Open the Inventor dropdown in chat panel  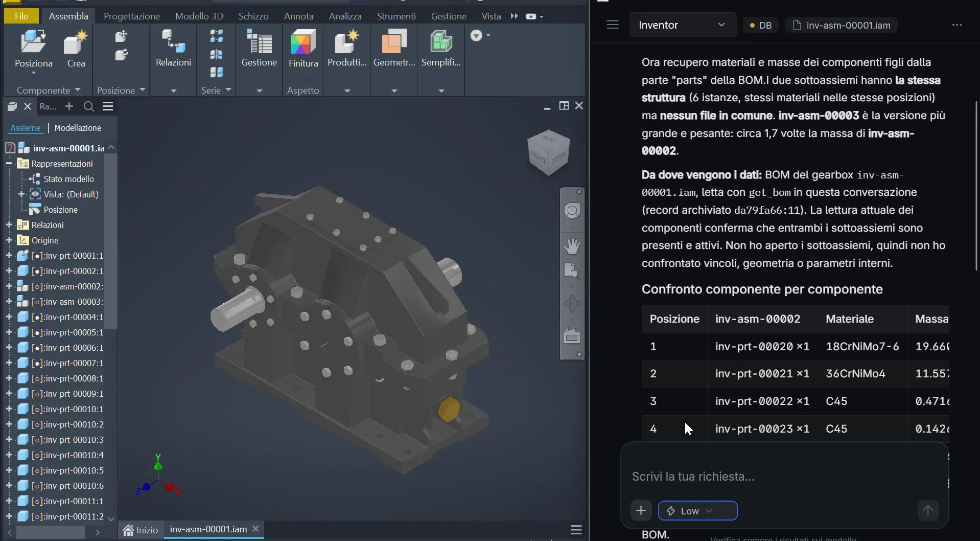[x=683, y=25]
